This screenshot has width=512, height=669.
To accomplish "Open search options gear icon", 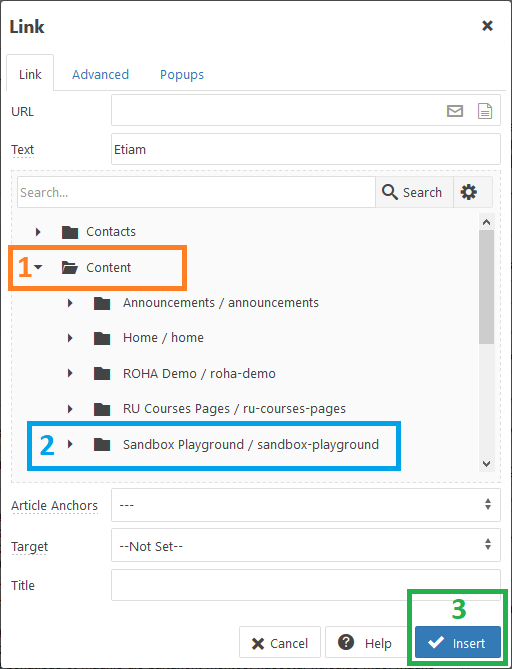I will click(x=468, y=192).
